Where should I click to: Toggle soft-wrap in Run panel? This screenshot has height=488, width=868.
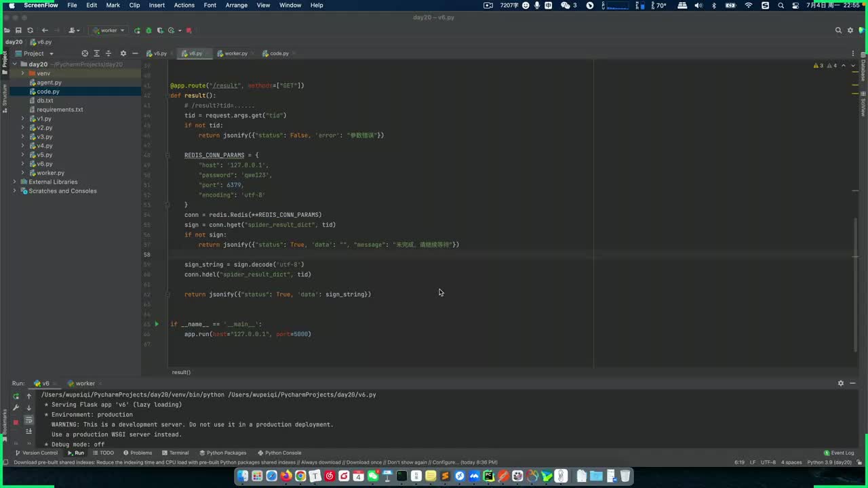click(29, 420)
